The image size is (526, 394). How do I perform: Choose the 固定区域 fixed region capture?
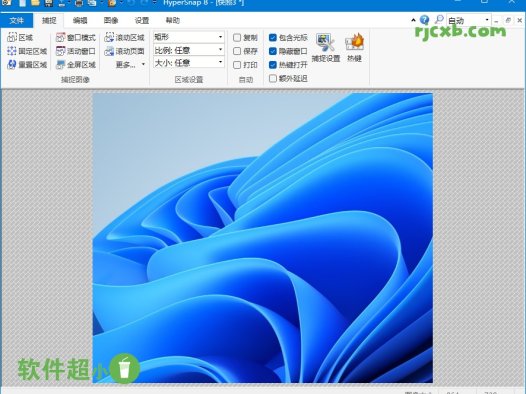pos(27,51)
